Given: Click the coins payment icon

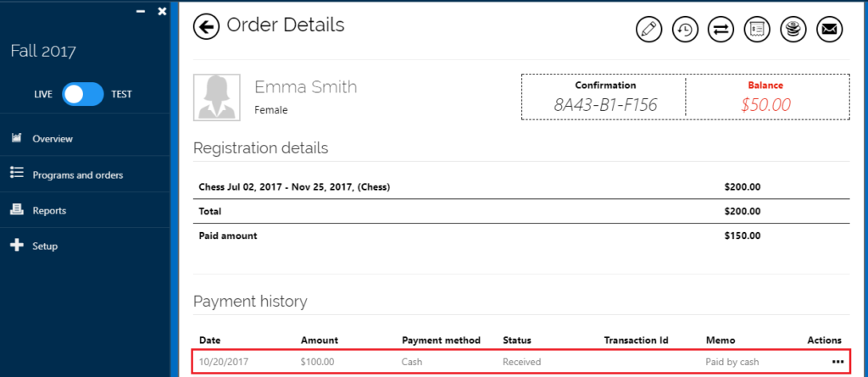Looking at the screenshot, I should (793, 30).
